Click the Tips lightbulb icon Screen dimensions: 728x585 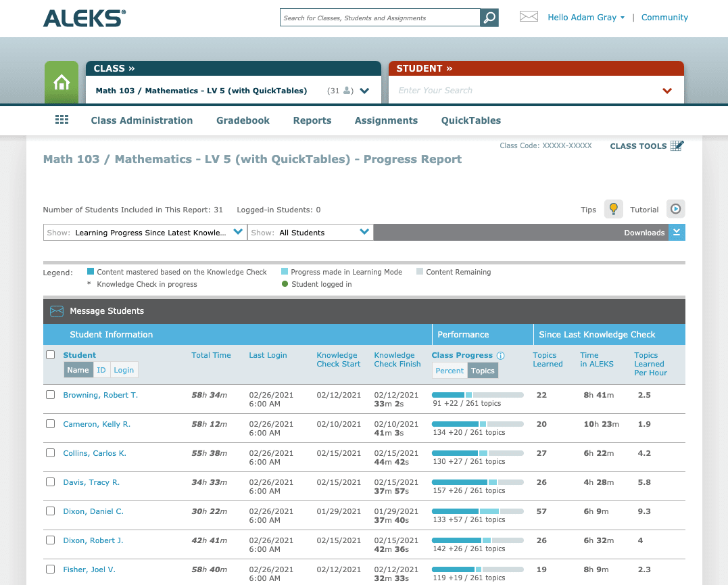pyautogui.click(x=613, y=209)
